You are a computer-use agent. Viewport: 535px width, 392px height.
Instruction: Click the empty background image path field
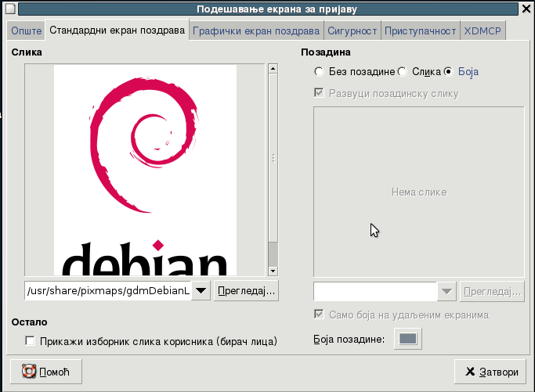point(375,291)
